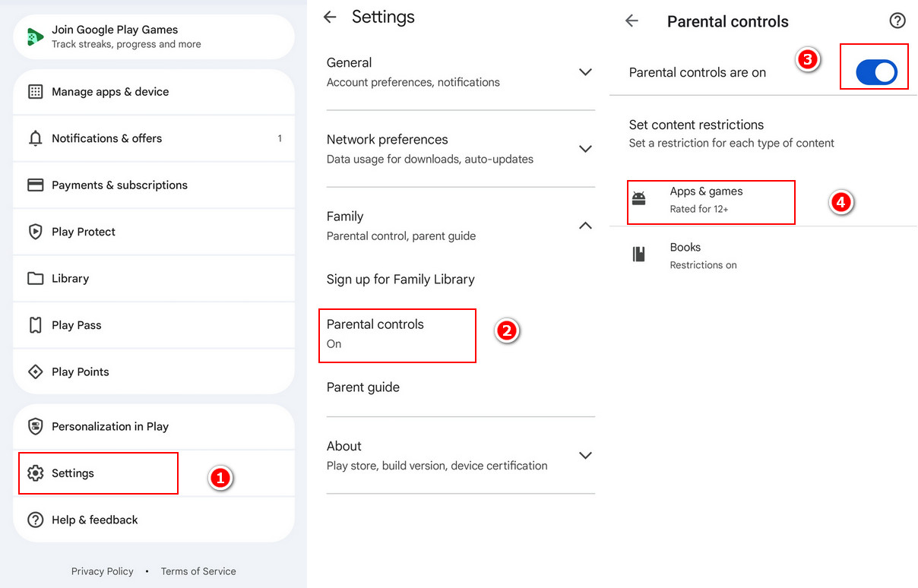
Task: Click the Manage apps & device grid icon
Action: tap(35, 92)
